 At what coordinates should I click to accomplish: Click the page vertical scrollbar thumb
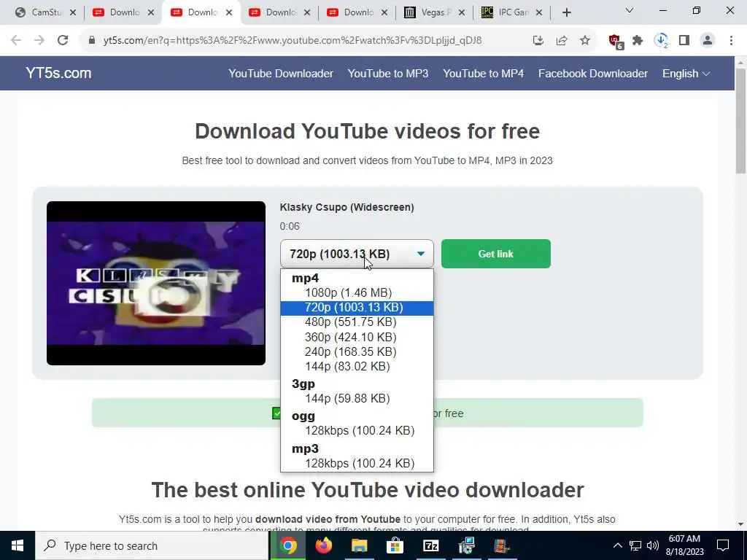(741, 121)
